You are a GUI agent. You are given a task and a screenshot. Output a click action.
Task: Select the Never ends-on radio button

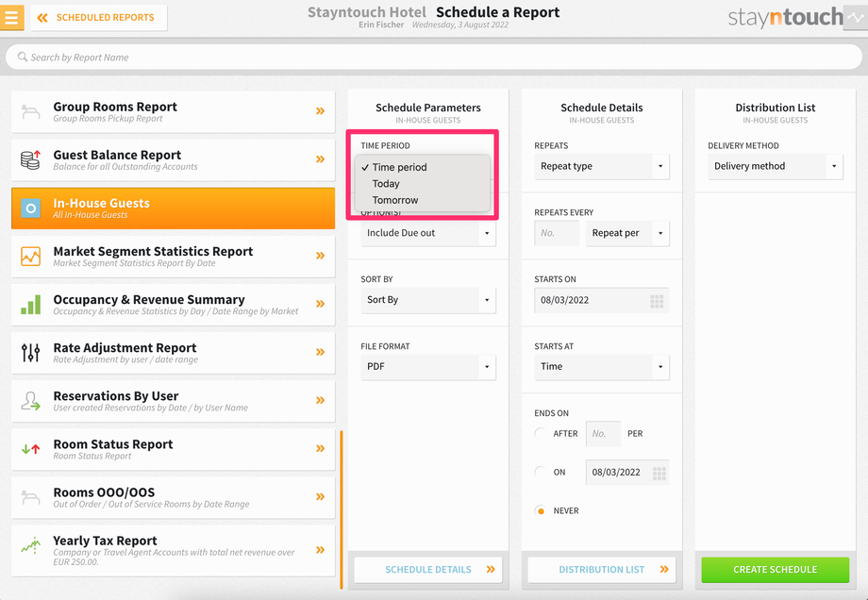coord(541,511)
